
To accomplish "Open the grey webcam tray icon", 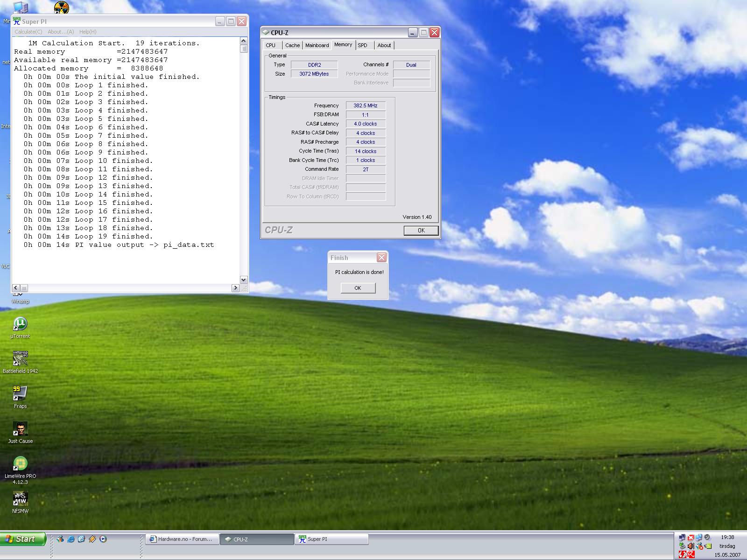I will pos(707,537).
